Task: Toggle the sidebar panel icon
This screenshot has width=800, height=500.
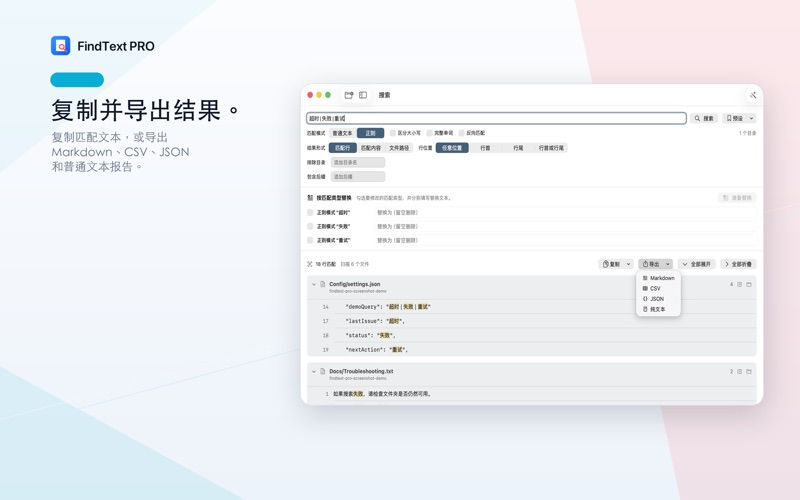Action: tap(363, 95)
